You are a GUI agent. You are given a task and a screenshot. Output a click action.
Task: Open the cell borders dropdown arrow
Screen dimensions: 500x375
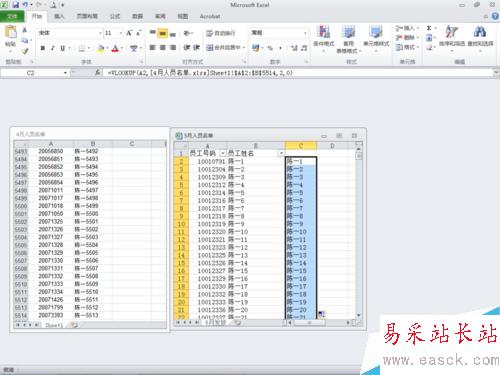(x=89, y=49)
